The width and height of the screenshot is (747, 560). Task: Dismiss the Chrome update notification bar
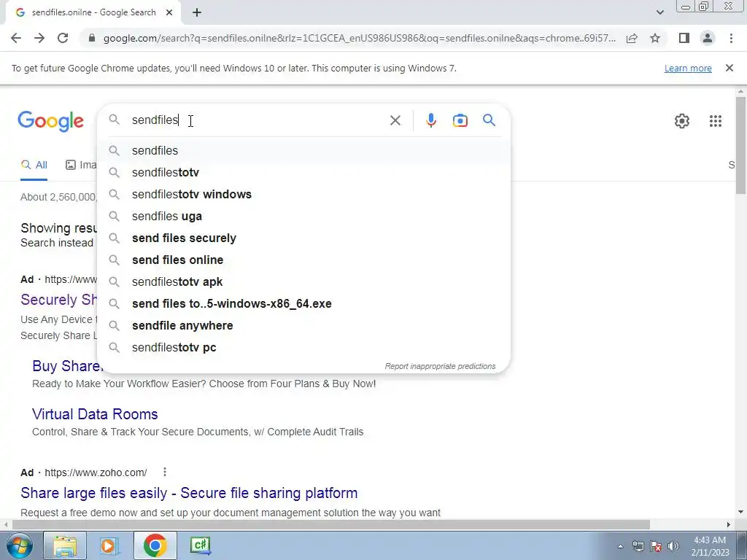729,68
